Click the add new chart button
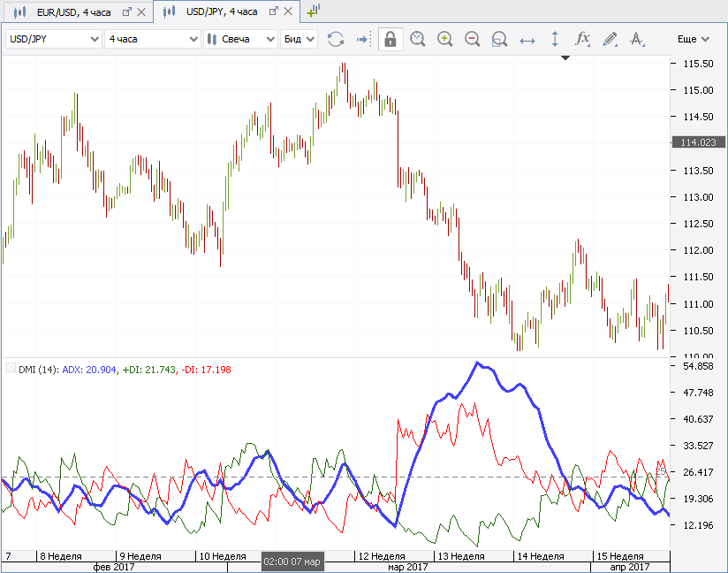The image size is (728, 573). (314, 11)
